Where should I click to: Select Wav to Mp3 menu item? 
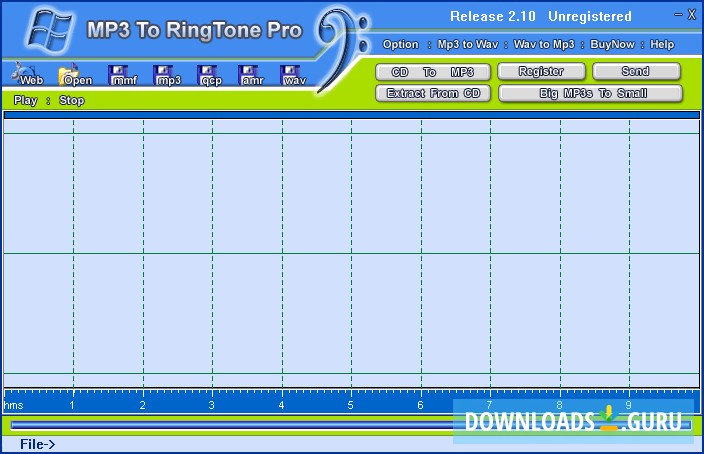[x=544, y=44]
